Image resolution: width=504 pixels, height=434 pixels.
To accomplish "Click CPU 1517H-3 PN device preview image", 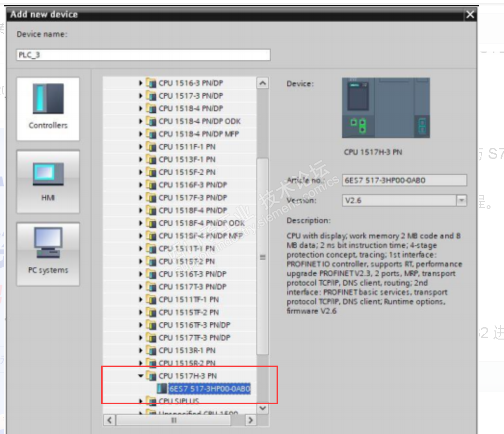I will tap(386, 108).
